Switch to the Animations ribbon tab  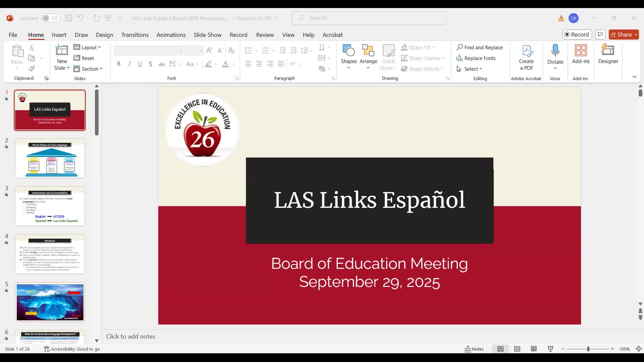(171, 35)
